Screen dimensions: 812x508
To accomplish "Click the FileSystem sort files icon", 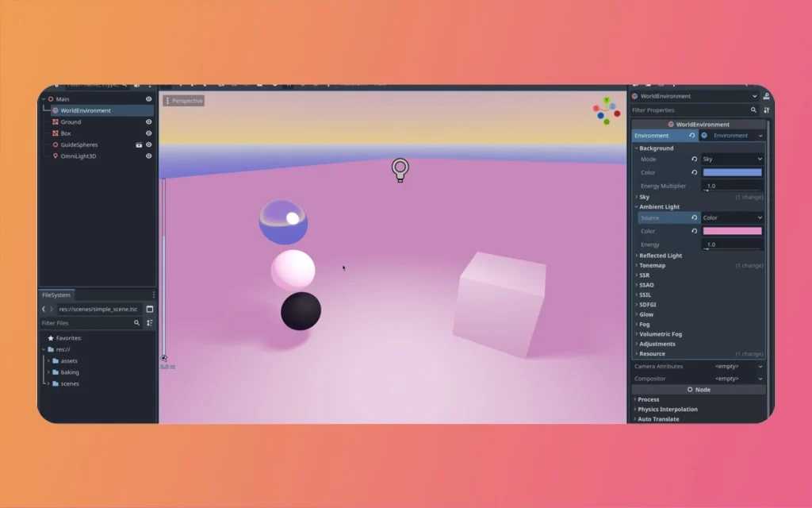I will (150, 323).
